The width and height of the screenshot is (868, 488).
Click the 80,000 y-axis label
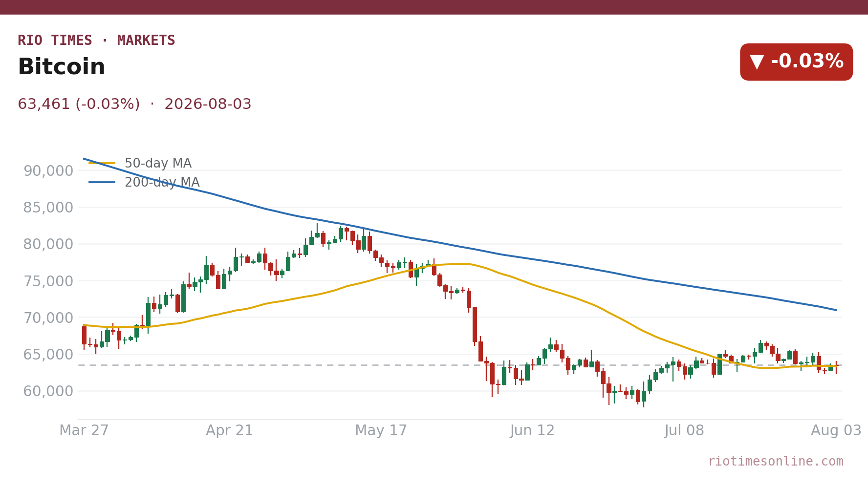tap(48, 244)
